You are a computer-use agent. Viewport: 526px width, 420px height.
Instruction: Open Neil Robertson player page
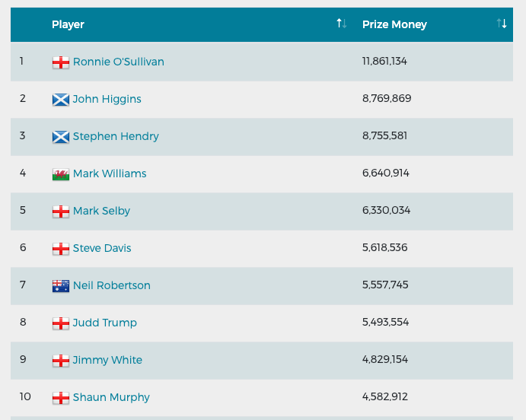112,285
